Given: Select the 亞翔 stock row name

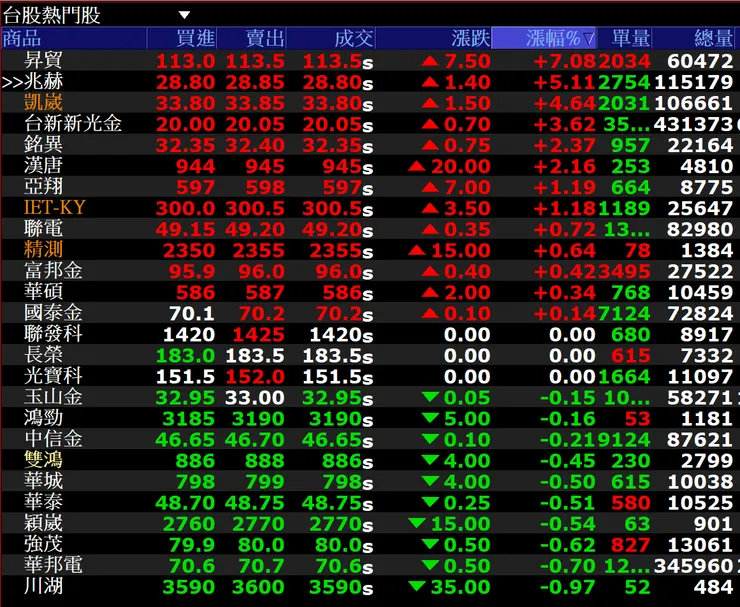Looking at the screenshot, I should coord(43,186).
